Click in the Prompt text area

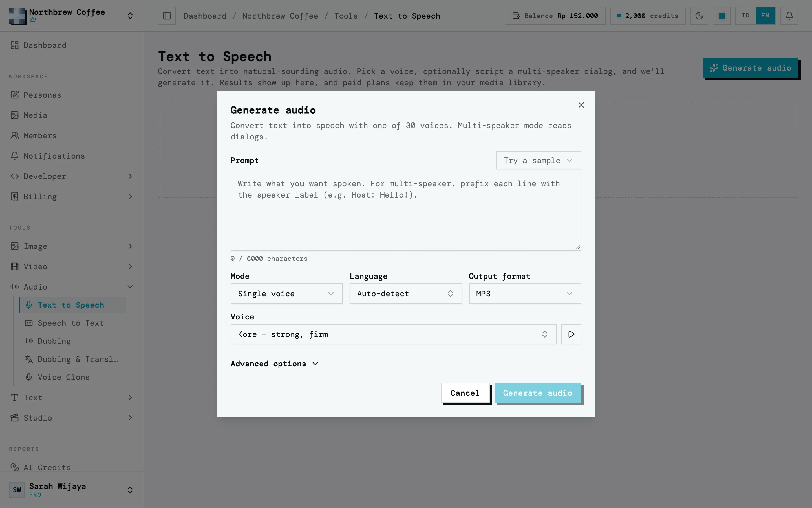[x=405, y=212]
